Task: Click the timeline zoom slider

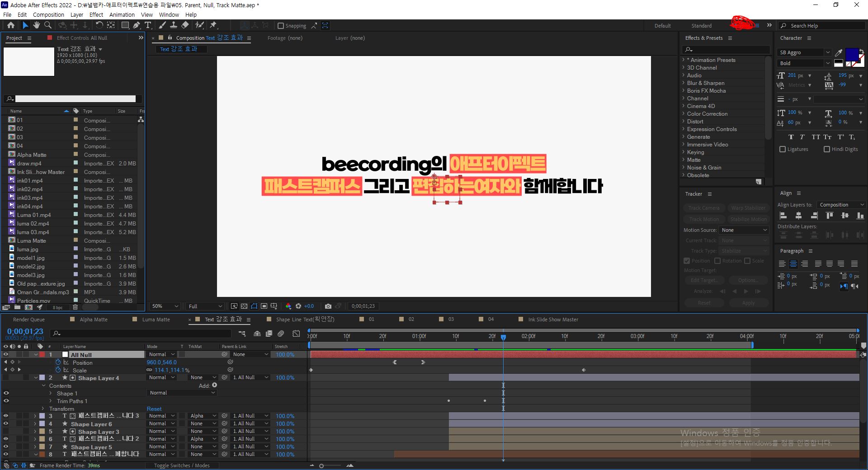Action: (x=321, y=465)
